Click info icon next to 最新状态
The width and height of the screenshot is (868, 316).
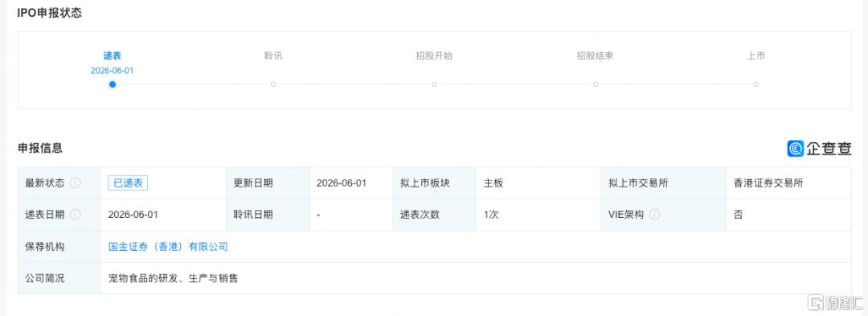pyautogui.click(x=76, y=183)
